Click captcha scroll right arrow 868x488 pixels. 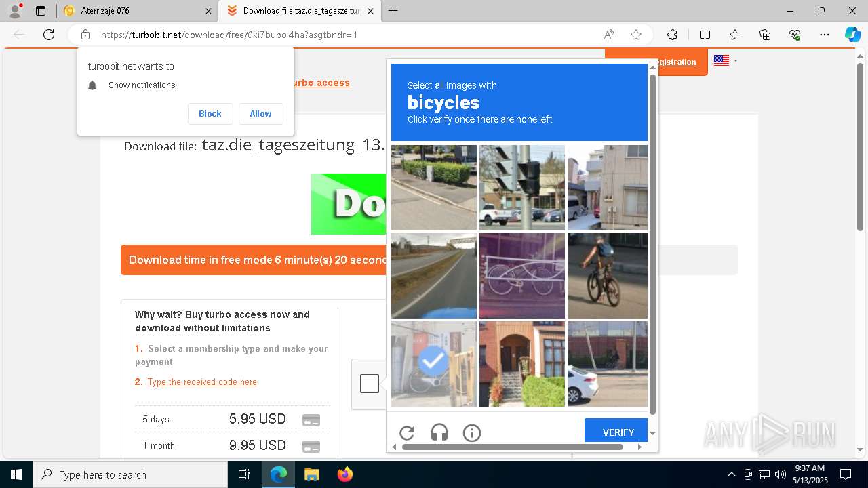click(639, 447)
